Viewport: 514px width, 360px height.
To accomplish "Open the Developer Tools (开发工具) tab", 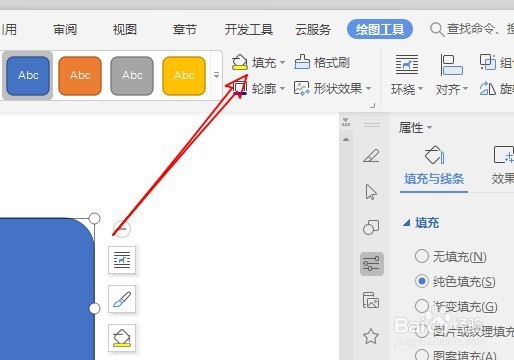I will point(249,30).
